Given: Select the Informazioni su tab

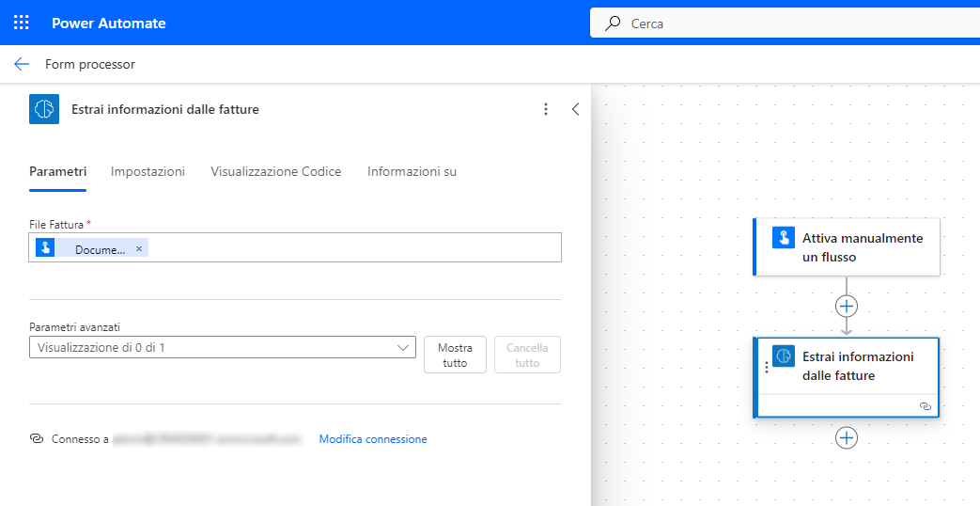Looking at the screenshot, I should coord(412,171).
